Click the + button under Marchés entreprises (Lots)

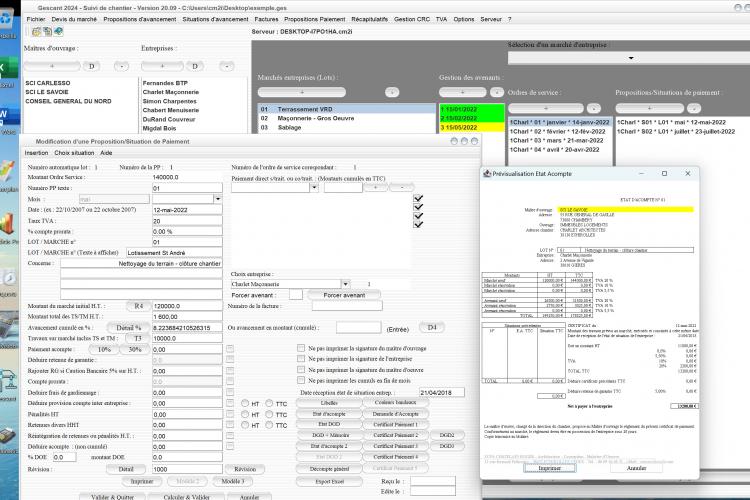click(x=302, y=92)
